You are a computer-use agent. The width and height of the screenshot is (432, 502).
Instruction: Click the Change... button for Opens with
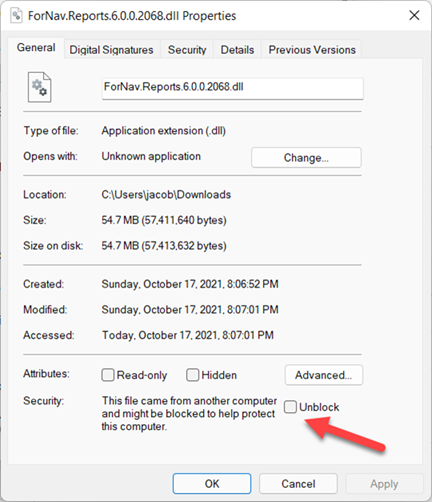pyautogui.click(x=306, y=158)
